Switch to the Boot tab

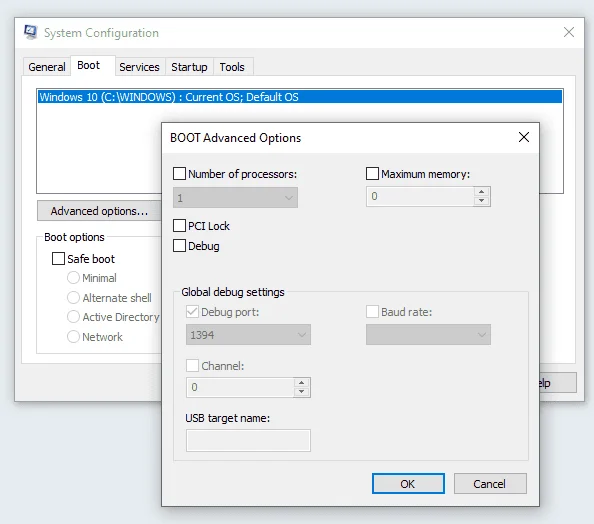point(92,66)
